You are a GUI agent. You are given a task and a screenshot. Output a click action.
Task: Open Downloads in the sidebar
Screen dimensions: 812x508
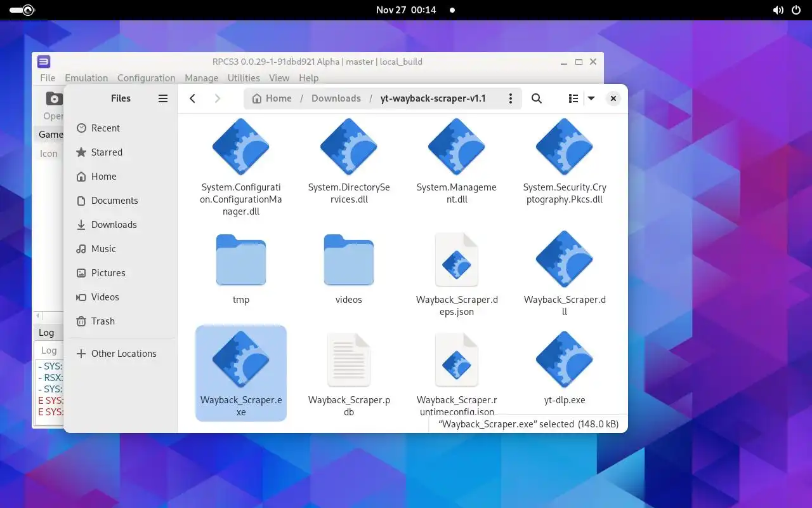(121, 225)
